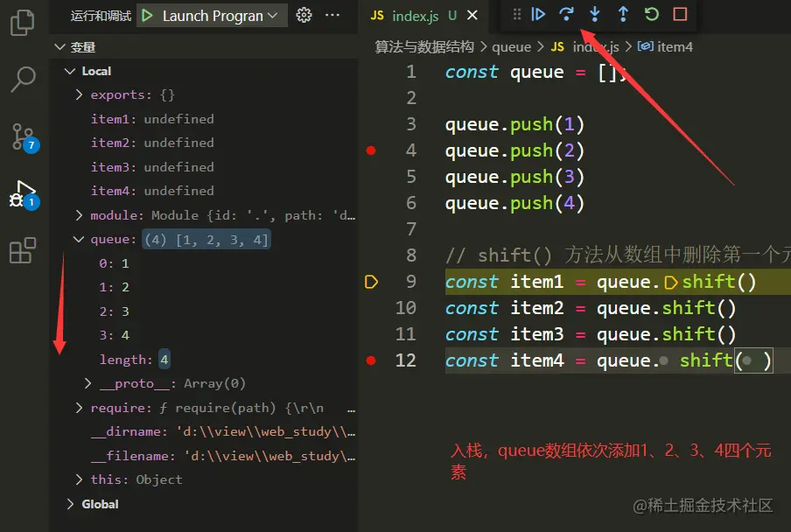Screen dimensions: 791x532
Task: Click queue.push(1) on line 3
Action: point(514,124)
